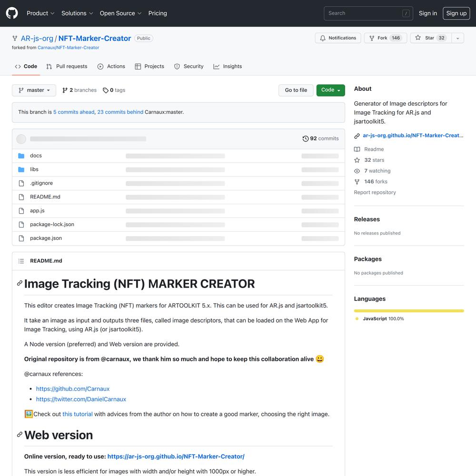Switch to the Pull requests tab
The image size is (476, 476).
coord(67,67)
